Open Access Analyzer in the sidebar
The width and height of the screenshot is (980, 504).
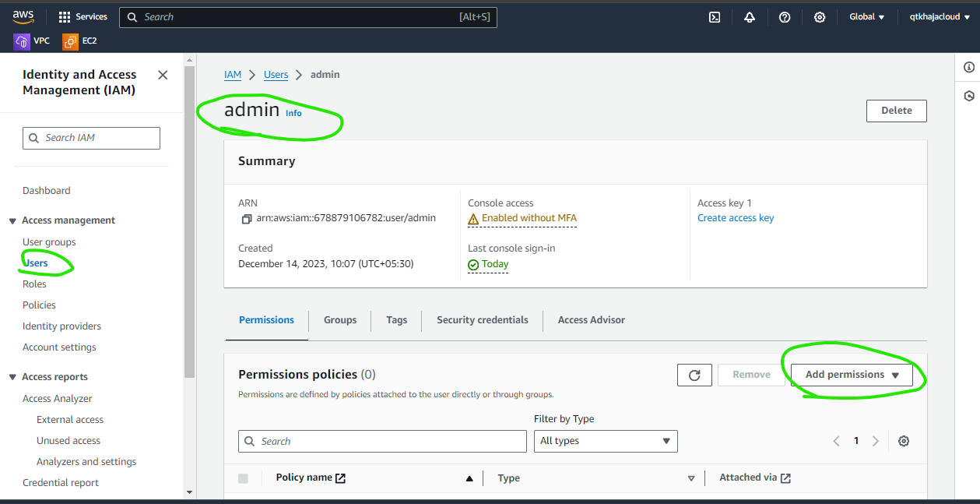pos(58,399)
